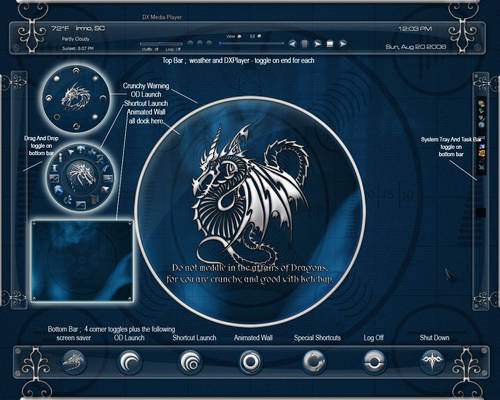The height and width of the screenshot is (400, 500).
Task: Click the media player seek progress bar
Action: pyautogui.click(x=251, y=44)
